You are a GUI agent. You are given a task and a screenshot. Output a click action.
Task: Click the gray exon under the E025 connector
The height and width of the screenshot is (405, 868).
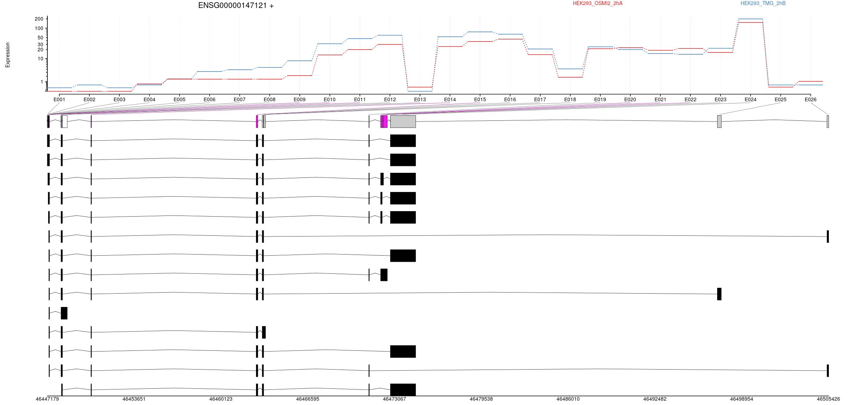(x=719, y=121)
